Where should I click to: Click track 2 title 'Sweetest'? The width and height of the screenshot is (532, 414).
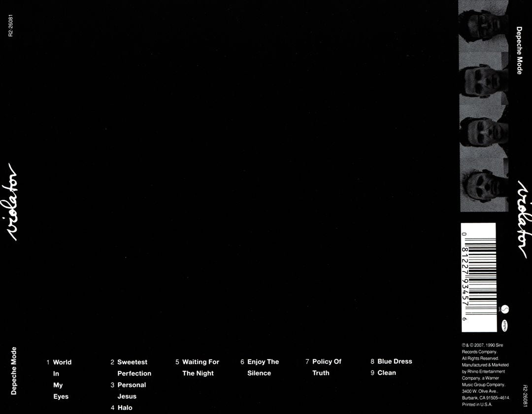[133, 362]
